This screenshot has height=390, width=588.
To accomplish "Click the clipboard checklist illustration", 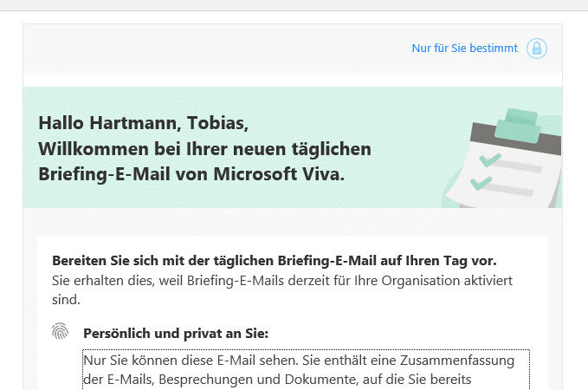I will pyautogui.click(x=506, y=158).
